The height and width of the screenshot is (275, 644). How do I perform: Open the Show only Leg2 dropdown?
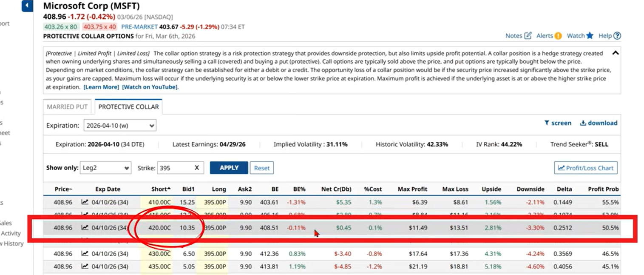(105, 168)
